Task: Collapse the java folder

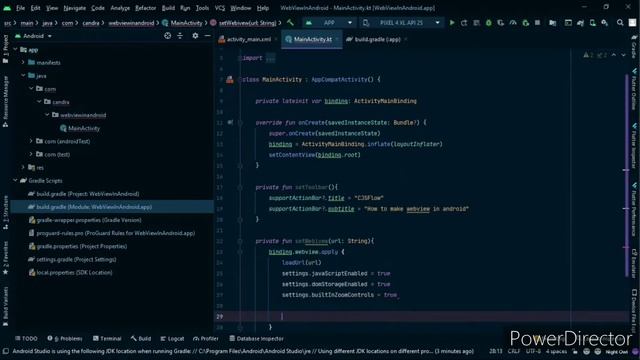Action: pos(23,76)
